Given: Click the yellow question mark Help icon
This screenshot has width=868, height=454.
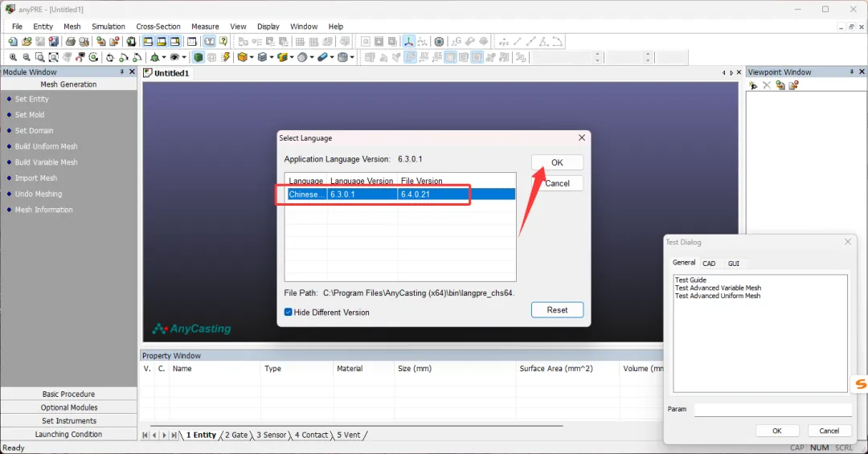Looking at the screenshot, I should (223, 42).
